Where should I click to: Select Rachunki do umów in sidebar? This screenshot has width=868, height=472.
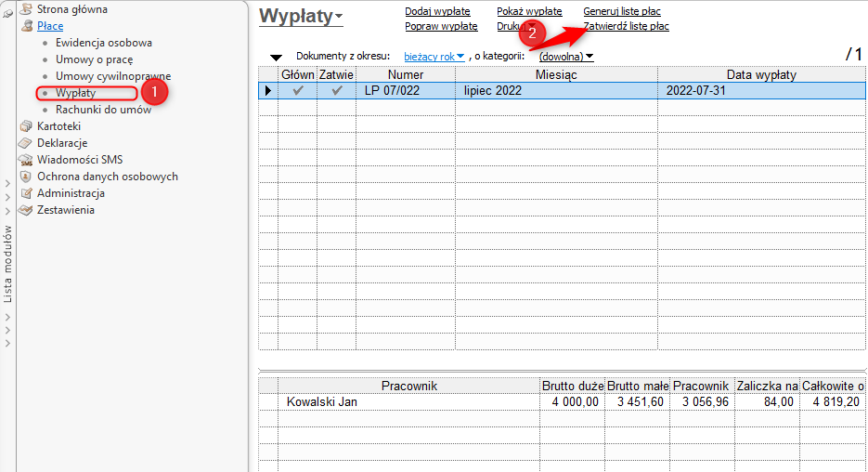(104, 110)
